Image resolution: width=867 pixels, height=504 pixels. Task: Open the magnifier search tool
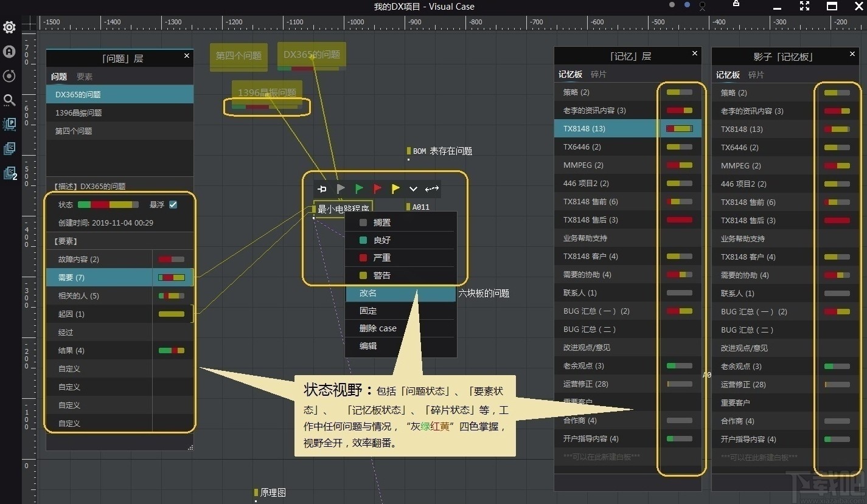(x=9, y=100)
